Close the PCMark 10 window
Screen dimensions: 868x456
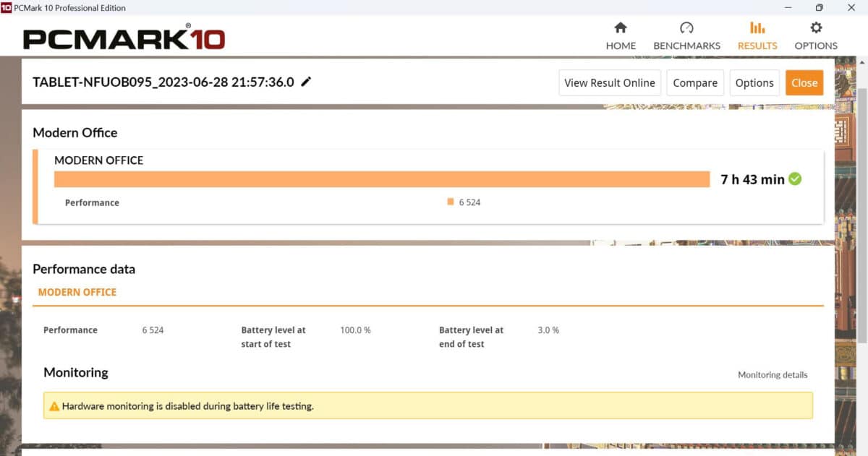851,7
